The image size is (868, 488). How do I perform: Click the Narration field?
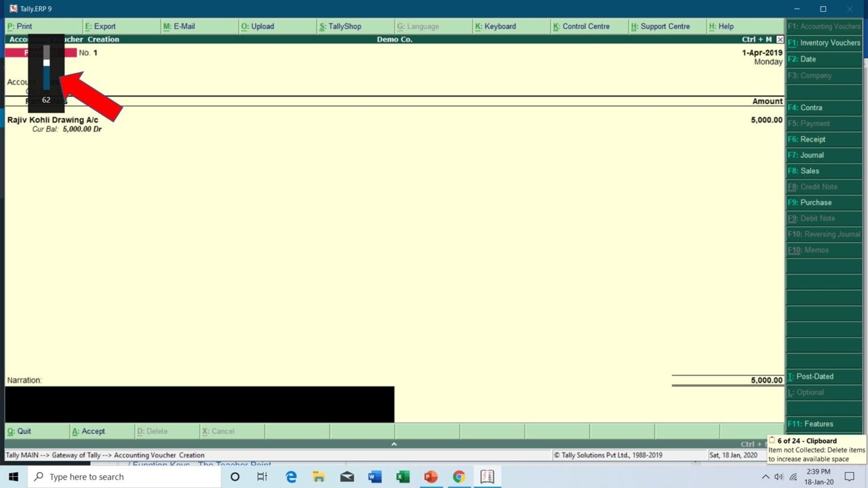click(x=199, y=404)
